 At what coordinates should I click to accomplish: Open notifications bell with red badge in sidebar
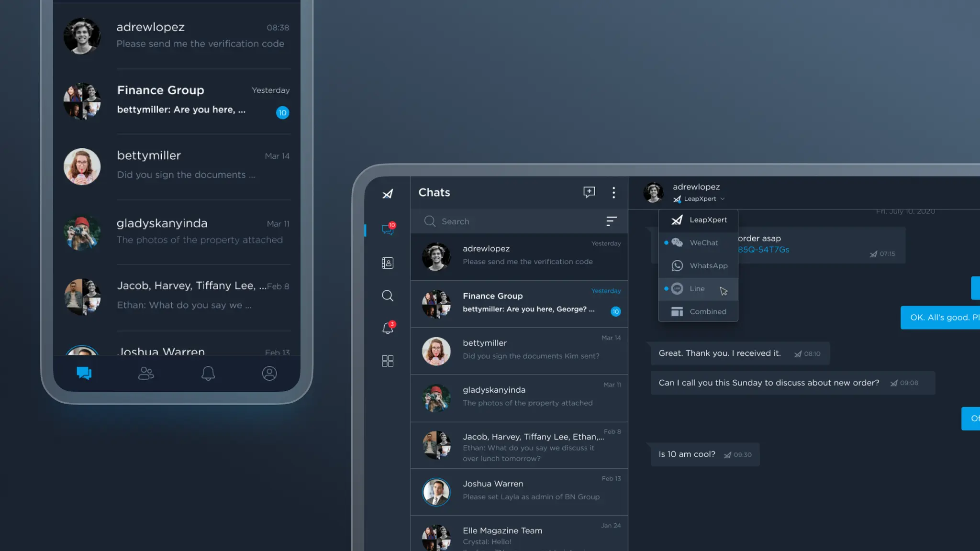(x=388, y=328)
